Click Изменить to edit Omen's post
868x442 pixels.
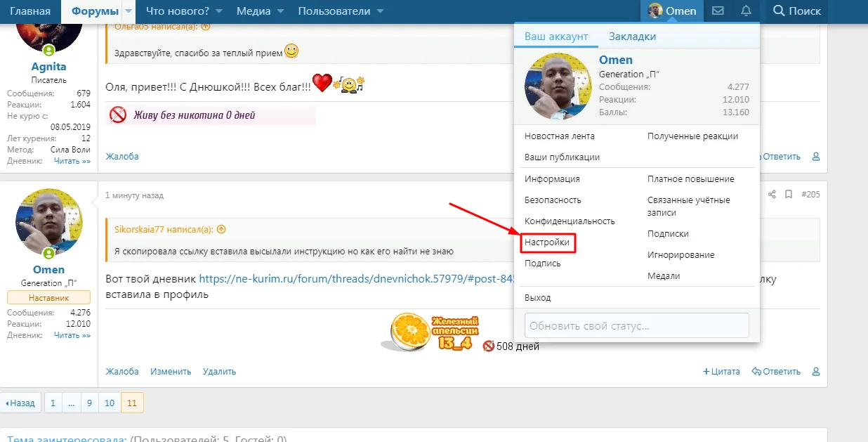tap(171, 372)
